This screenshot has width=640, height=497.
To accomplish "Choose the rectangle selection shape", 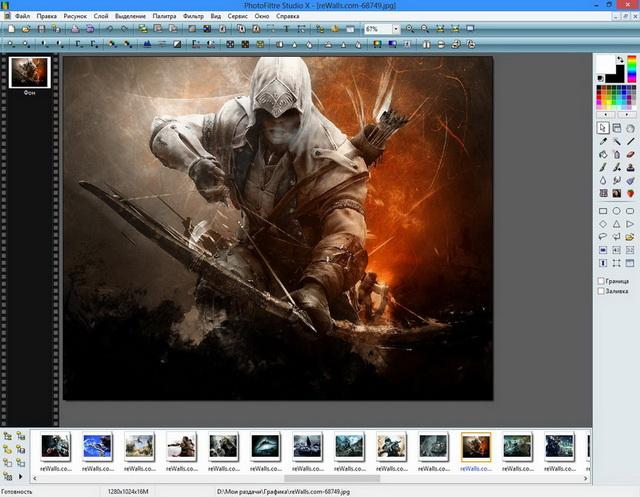I will 603,211.
